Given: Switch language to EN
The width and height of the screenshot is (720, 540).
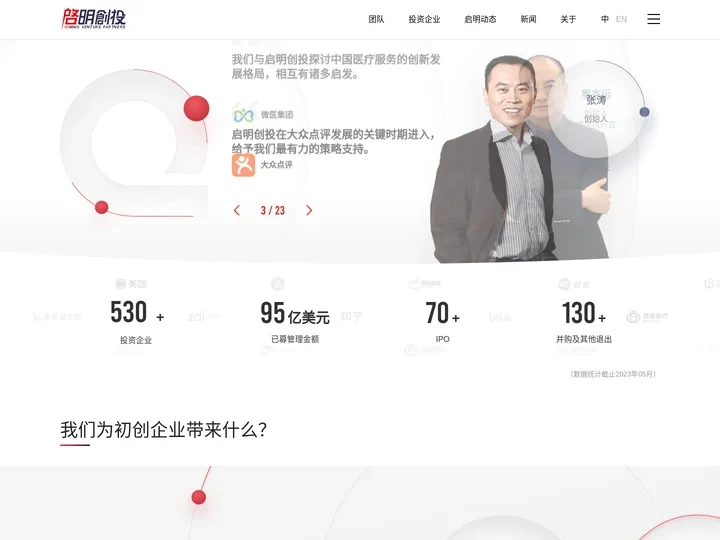Looking at the screenshot, I should click(621, 19).
